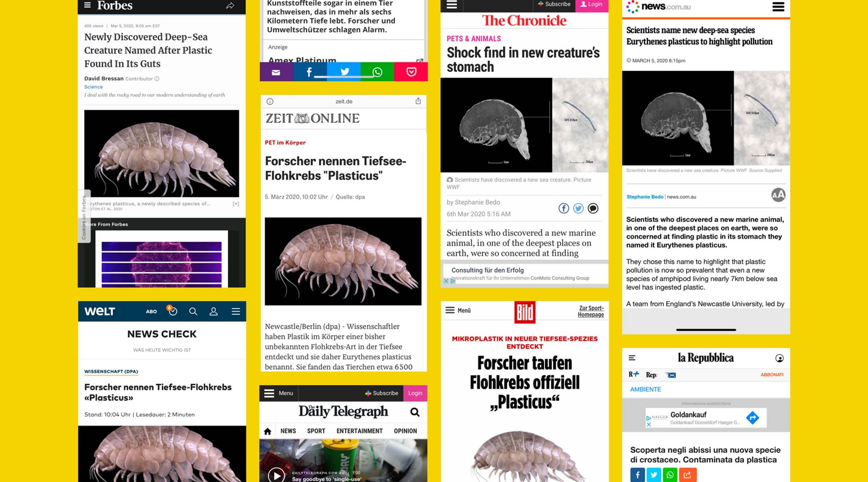Open Cookies on Forbes side tab
This screenshot has height=482, width=868.
[x=84, y=216]
